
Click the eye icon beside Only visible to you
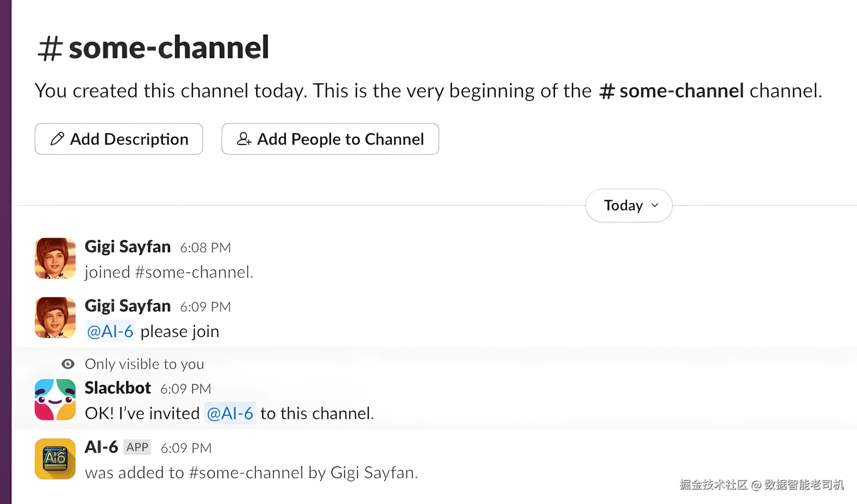pyautogui.click(x=68, y=364)
